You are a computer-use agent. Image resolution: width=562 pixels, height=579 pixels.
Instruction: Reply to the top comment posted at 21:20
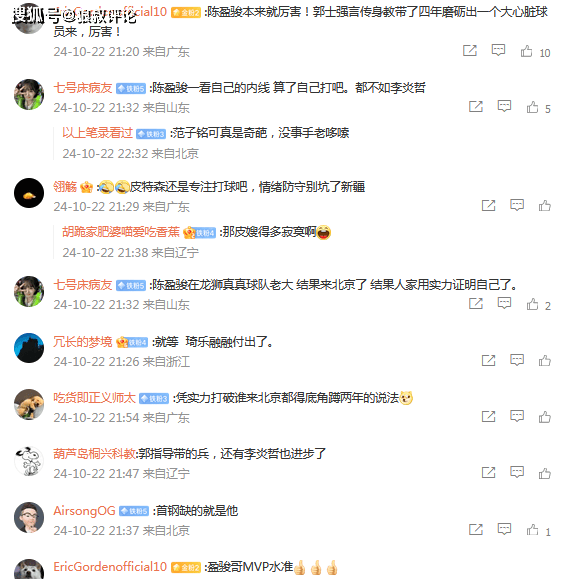[498, 50]
